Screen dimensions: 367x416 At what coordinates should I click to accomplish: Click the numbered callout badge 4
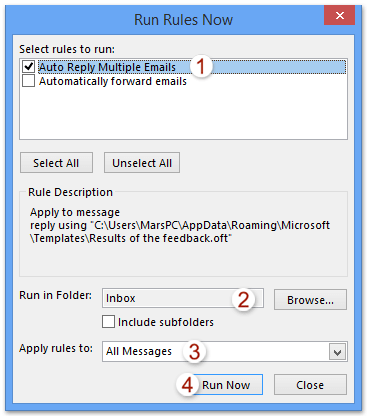pos(187,385)
